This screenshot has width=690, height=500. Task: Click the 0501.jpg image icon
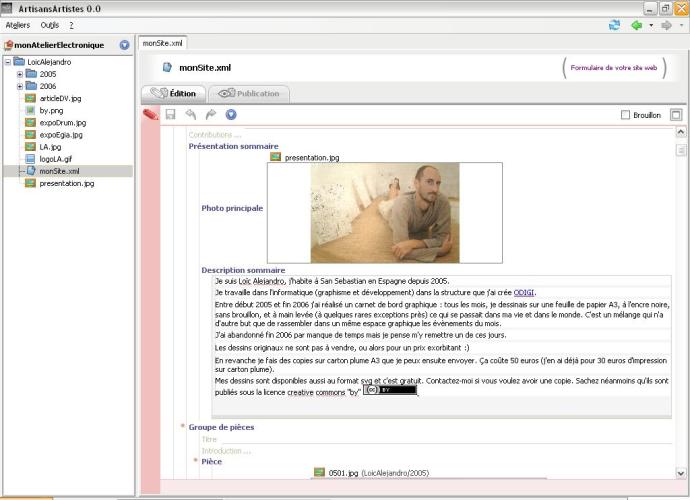click(319, 472)
